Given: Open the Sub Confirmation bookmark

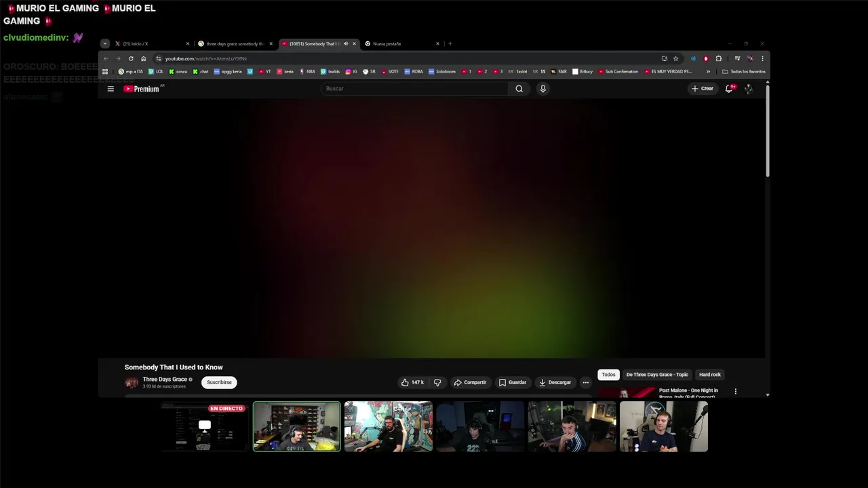Looking at the screenshot, I should tap(618, 71).
